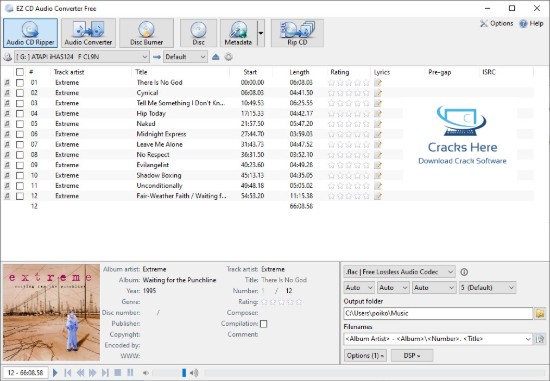Viewport: 550px width, 381px height.
Task: Click the Extreme album cover art thumbnail
Action: pyautogui.click(x=52, y=313)
